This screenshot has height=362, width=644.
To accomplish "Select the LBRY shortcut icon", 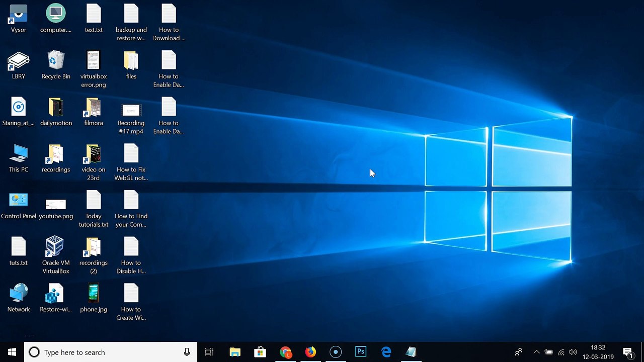I will point(19,65).
